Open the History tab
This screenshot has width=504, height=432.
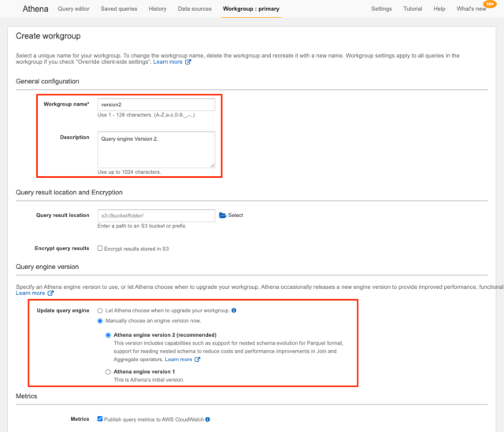[x=157, y=9]
